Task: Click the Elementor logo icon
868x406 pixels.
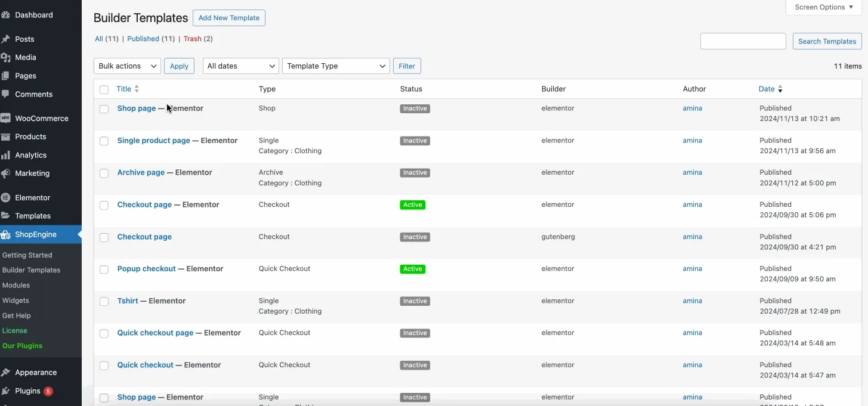Action: click(5, 198)
